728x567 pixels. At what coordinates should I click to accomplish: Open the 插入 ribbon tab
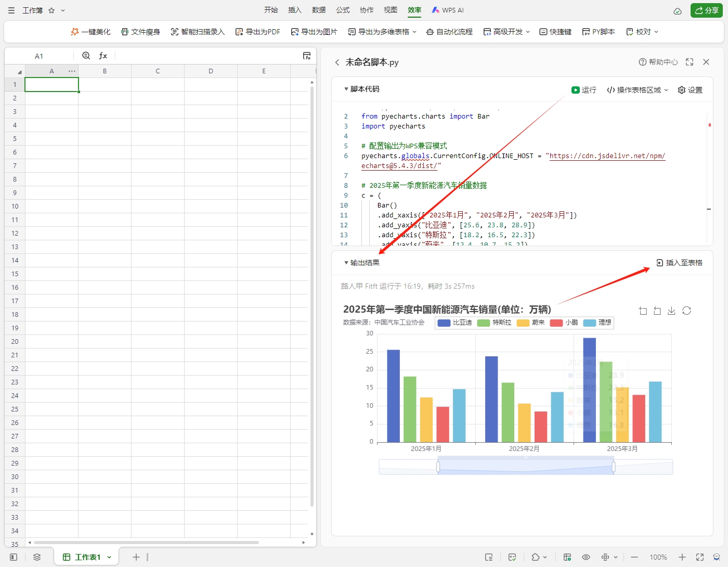pos(295,10)
